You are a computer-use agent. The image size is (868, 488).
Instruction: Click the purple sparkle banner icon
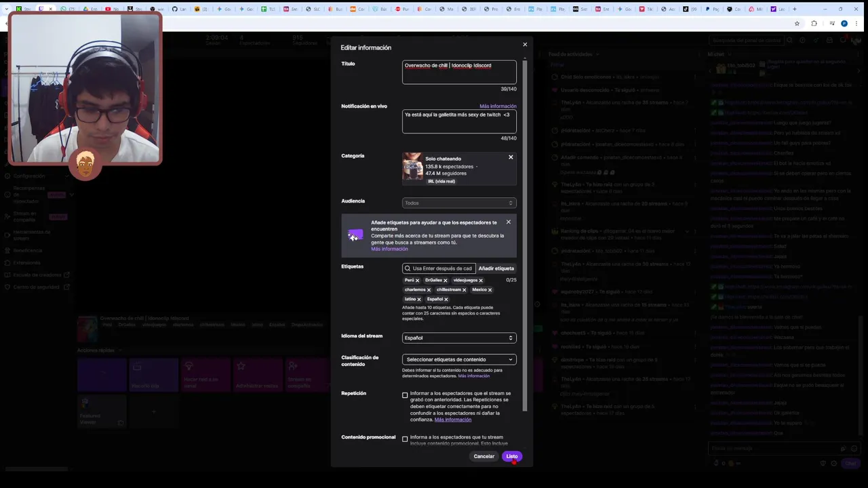click(355, 235)
